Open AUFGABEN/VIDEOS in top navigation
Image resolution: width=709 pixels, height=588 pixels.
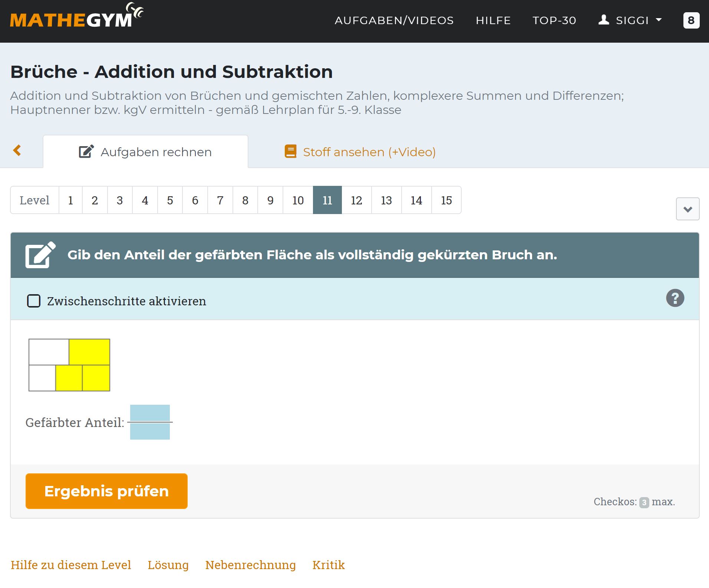(394, 20)
